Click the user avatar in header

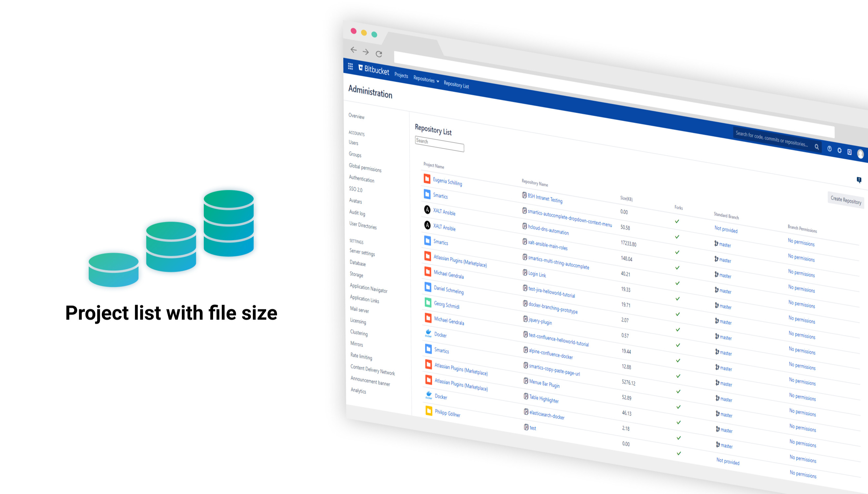[x=860, y=154]
